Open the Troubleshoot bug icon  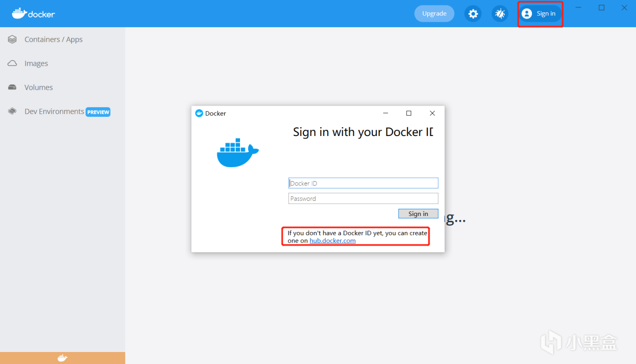tap(500, 14)
